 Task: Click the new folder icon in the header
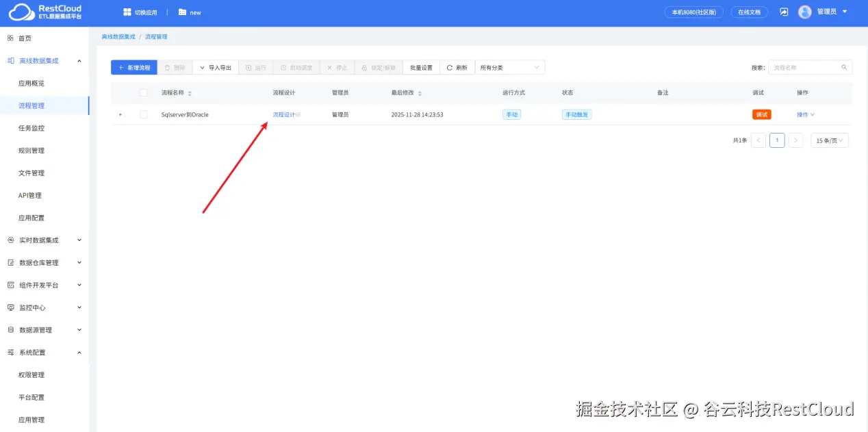(182, 12)
